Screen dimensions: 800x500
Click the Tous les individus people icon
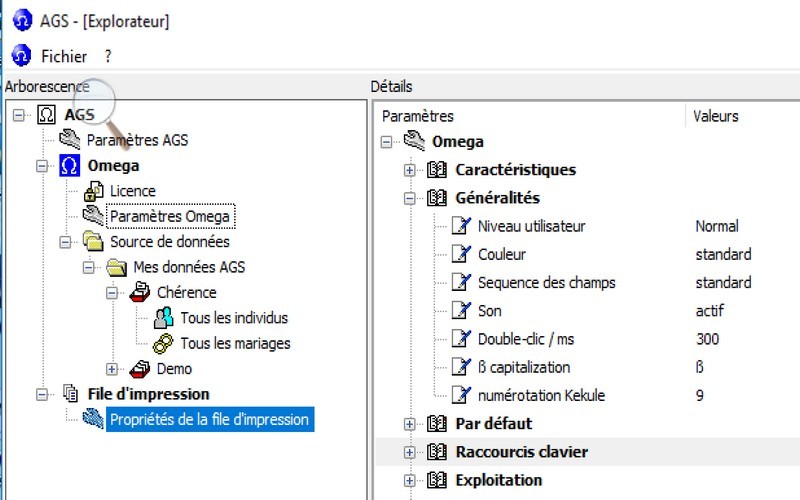coord(164,318)
